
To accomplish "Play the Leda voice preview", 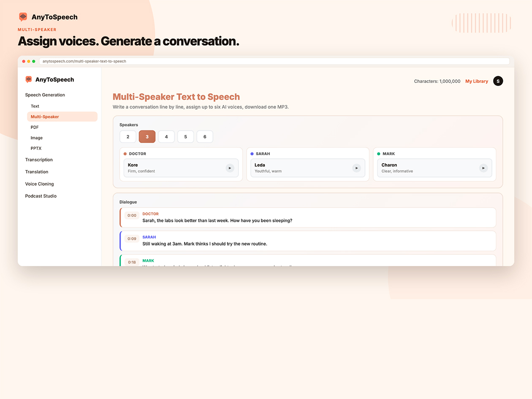I will (356, 168).
